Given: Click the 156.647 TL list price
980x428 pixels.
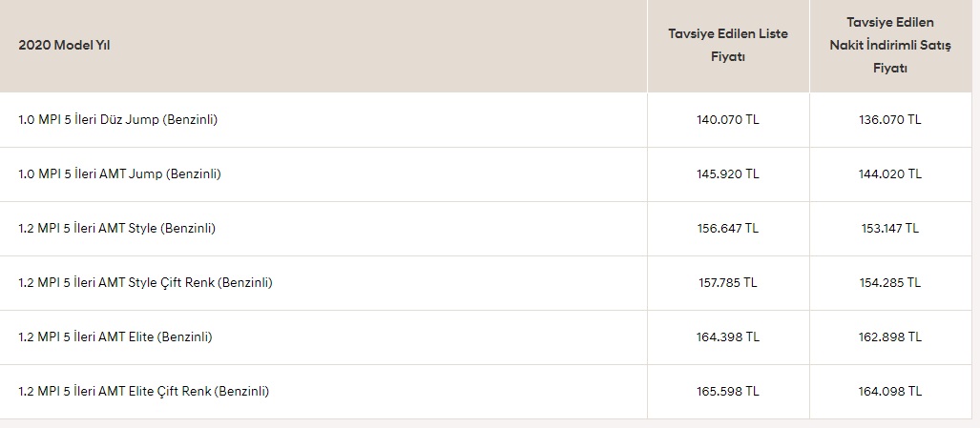Looking at the screenshot, I should pyautogui.click(x=728, y=229).
